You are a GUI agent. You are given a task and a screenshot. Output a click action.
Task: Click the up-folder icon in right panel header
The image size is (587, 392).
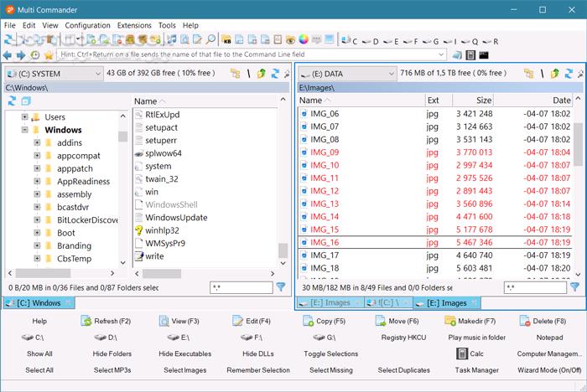pyautogui.click(x=555, y=74)
